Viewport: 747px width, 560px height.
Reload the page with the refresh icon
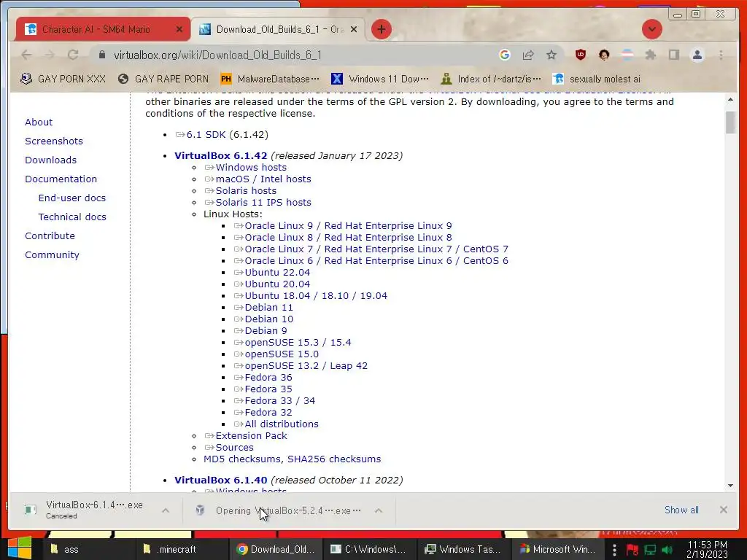[x=73, y=55]
